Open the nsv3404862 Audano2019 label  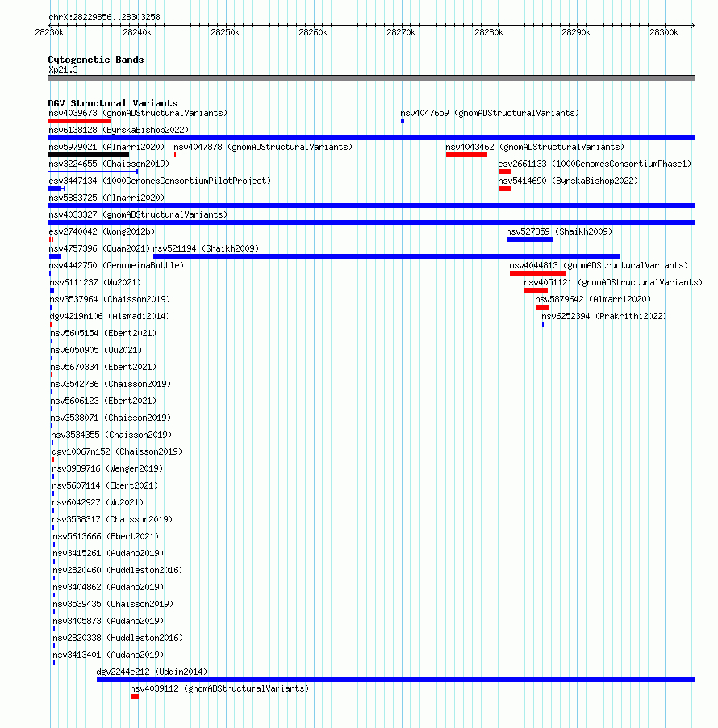pos(108,588)
